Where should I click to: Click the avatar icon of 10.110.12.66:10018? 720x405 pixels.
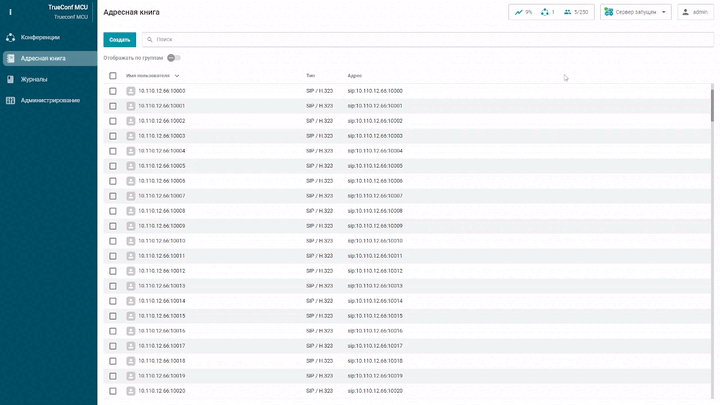coord(131,361)
